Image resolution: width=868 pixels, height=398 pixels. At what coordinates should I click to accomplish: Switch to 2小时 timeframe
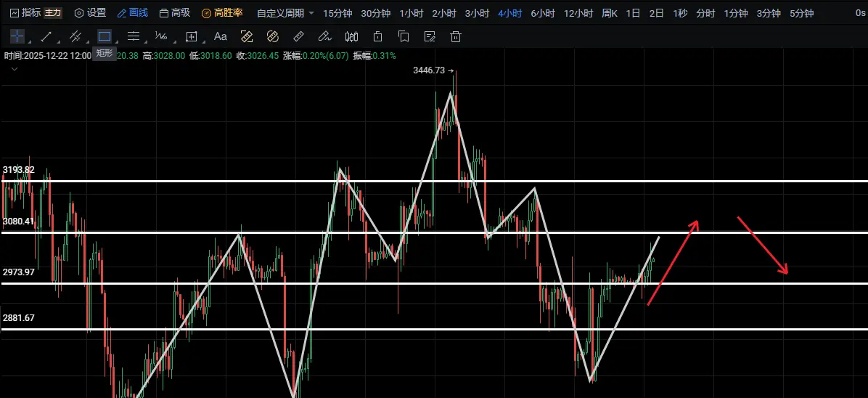[444, 13]
